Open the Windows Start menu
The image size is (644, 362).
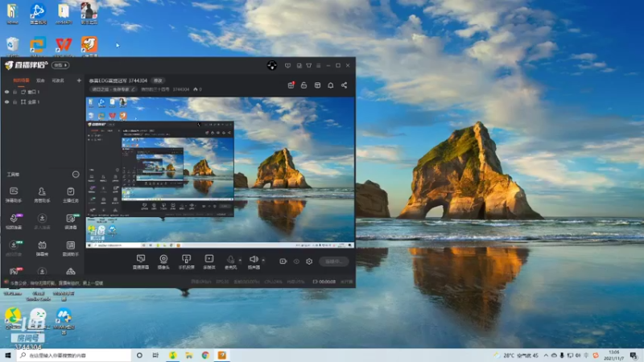pos(7,355)
